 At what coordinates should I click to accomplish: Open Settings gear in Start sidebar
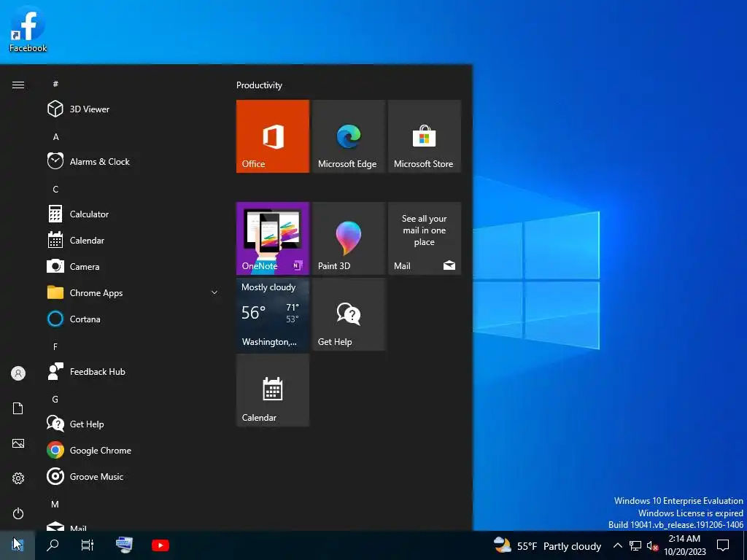18,478
